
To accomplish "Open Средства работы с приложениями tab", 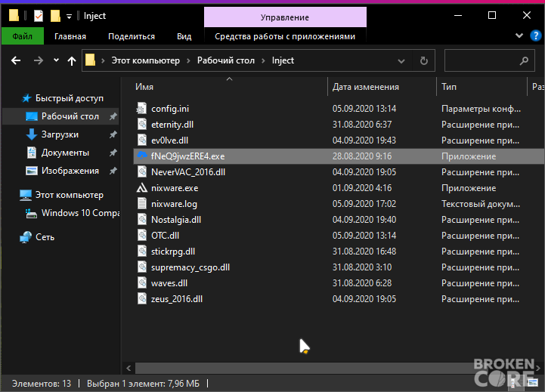I will coord(285,36).
